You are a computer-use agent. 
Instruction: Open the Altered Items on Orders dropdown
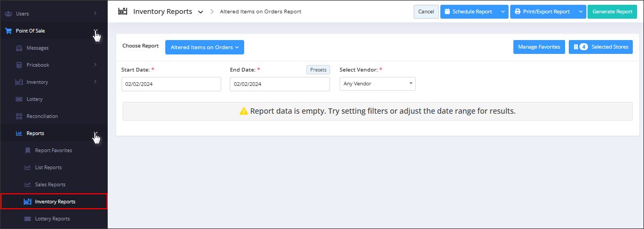205,48
